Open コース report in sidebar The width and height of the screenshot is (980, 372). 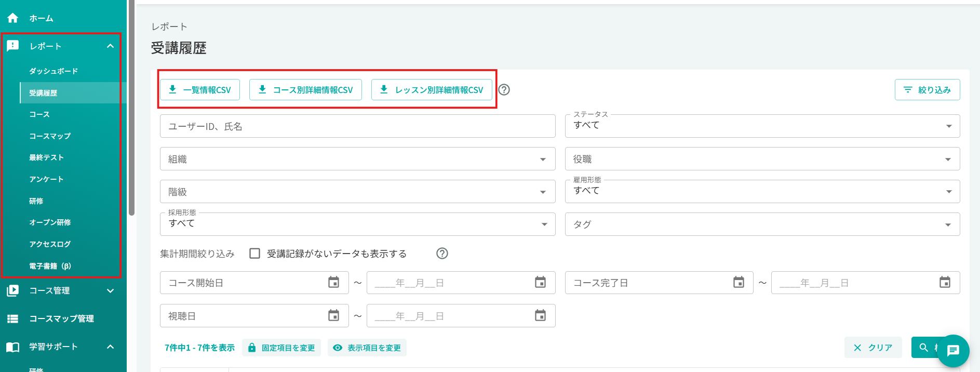[x=39, y=114]
